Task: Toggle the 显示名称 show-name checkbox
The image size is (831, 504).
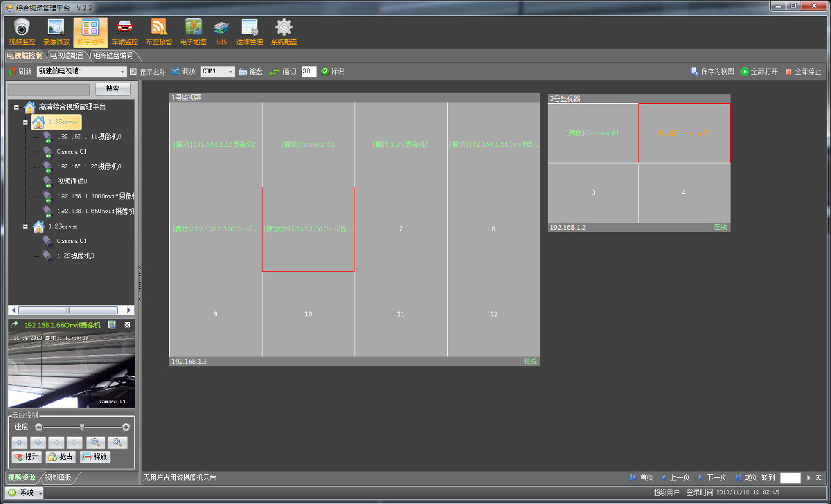Action: point(134,71)
